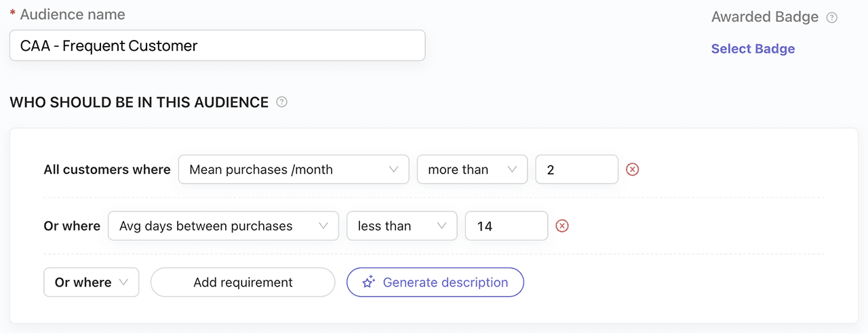The image size is (868, 334).
Task: Delete the Avg days between purchases requirement
Action: 561,226
